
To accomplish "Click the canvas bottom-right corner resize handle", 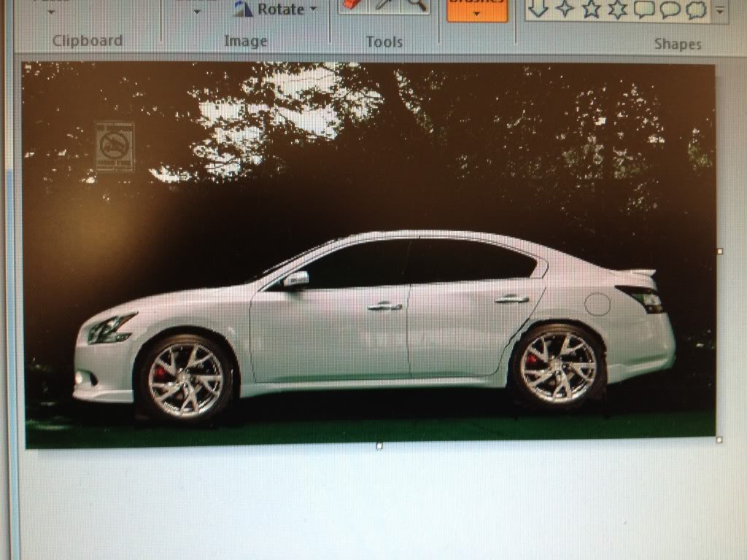I will point(719,440).
